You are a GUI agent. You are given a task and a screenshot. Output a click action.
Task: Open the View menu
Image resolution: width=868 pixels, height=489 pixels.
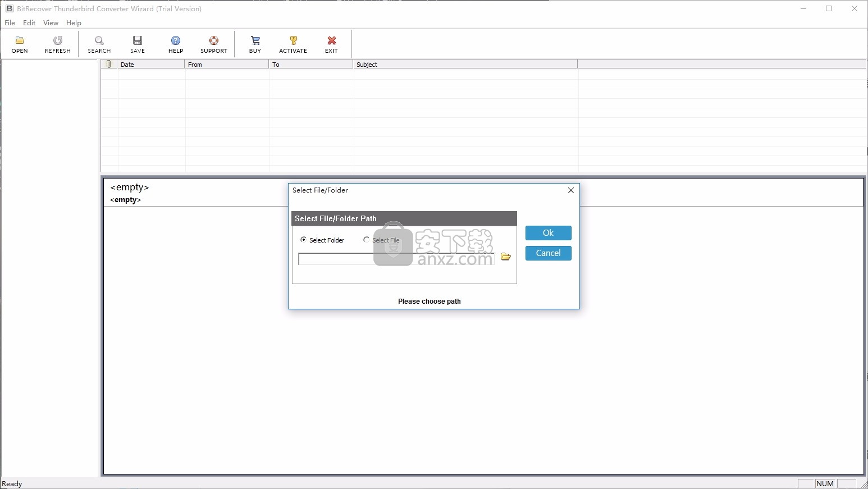tap(51, 22)
